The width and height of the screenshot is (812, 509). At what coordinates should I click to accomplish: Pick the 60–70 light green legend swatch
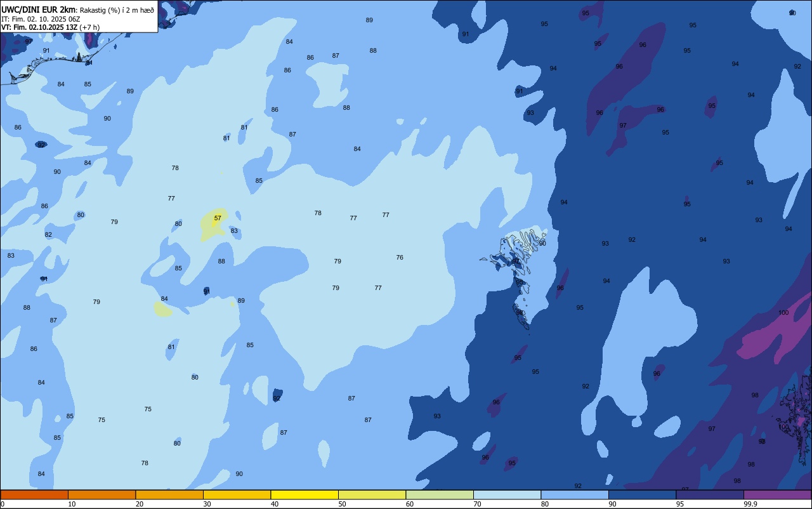(440, 494)
